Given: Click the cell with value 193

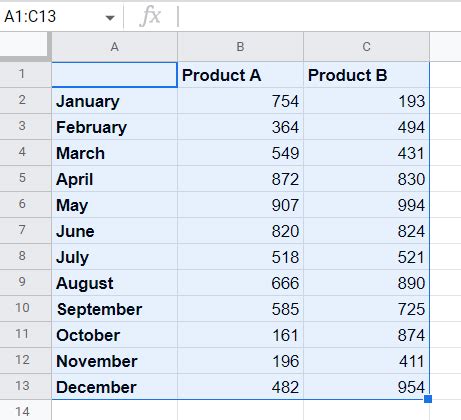Looking at the screenshot, I should (x=366, y=101).
